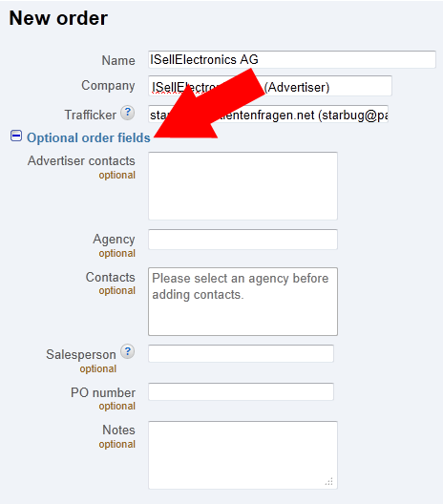Focus the Name input field
This screenshot has width=443, height=504.
(292, 59)
